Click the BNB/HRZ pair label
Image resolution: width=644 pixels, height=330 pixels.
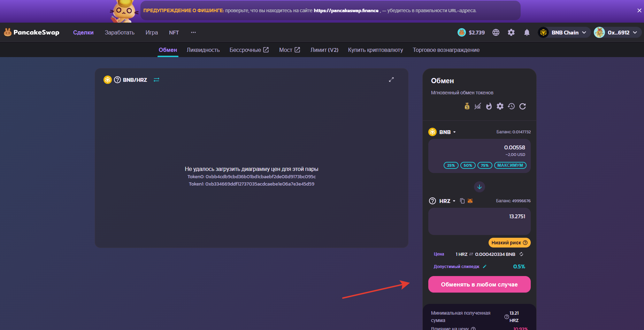(135, 80)
